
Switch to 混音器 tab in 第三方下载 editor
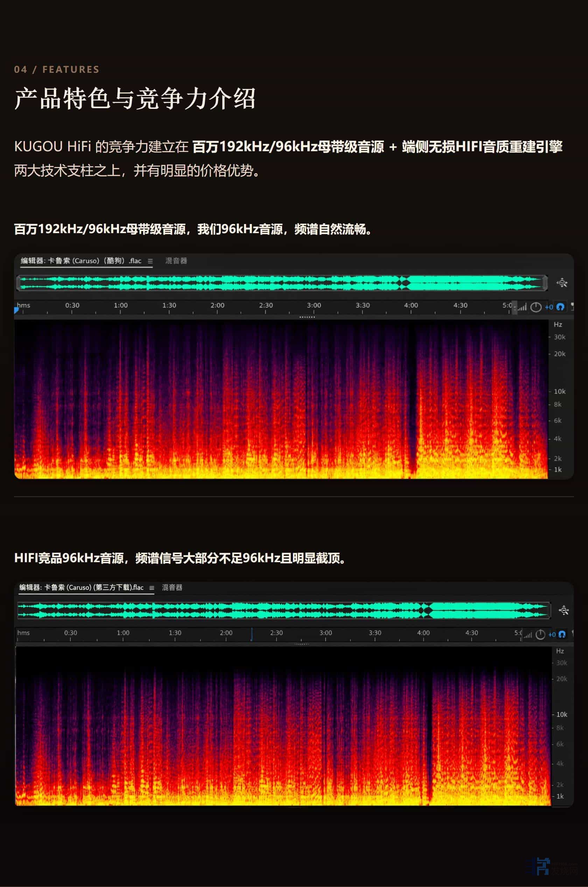172,587
